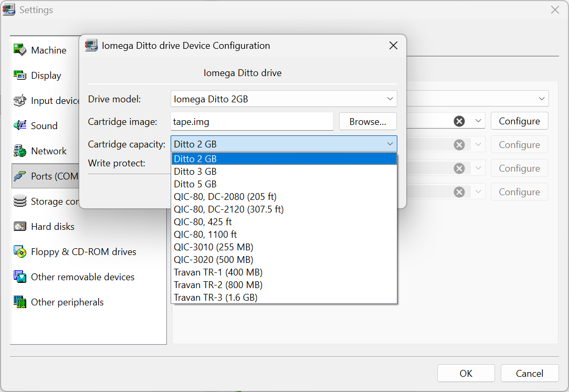
Task: Click the Other removable devices icon
Action: 20,277
